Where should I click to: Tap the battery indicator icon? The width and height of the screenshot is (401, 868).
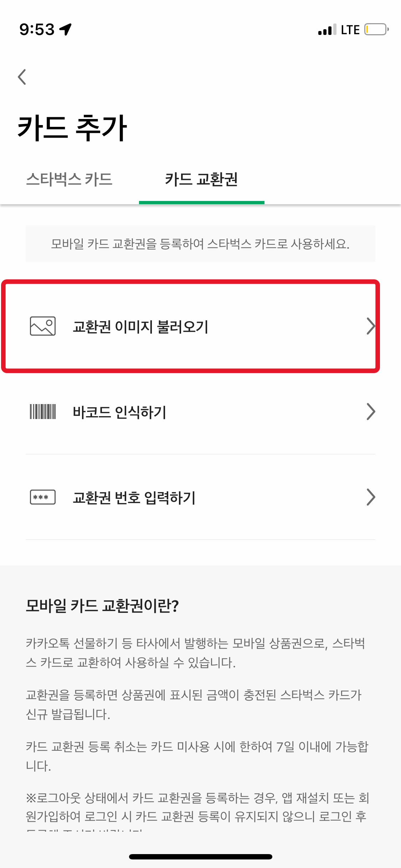[376, 29]
